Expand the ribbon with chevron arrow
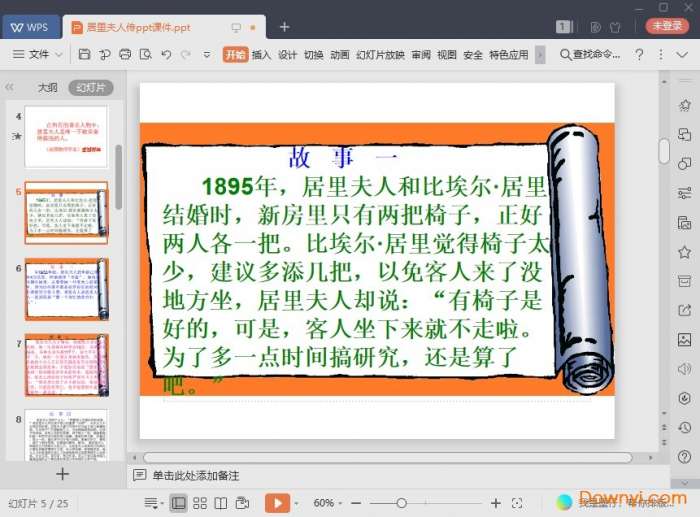 [x=682, y=54]
